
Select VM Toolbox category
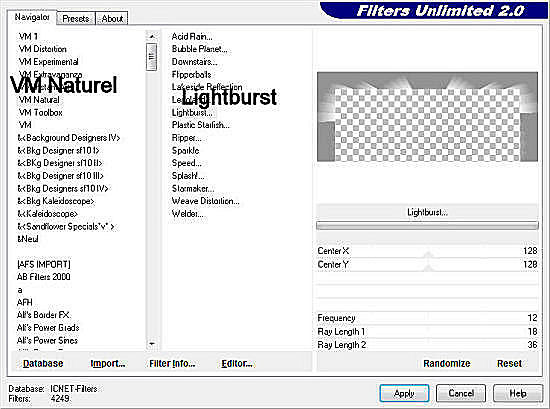point(40,113)
